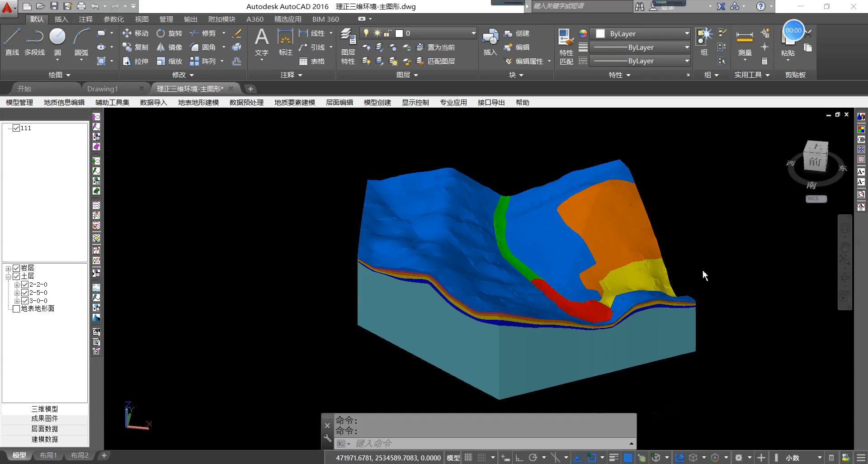This screenshot has height=464, width=868.
Task: Collapse the 土层 tree node
Action: [x=8, y=277]
